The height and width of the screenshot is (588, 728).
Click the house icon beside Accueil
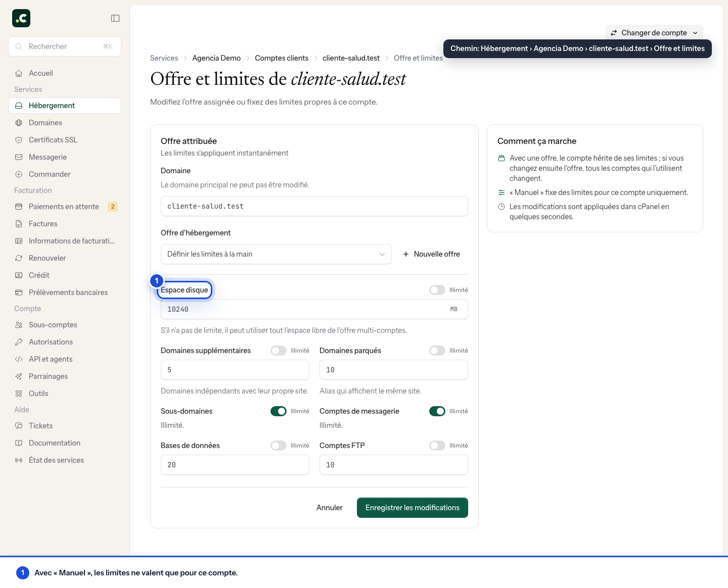(19, 73)
